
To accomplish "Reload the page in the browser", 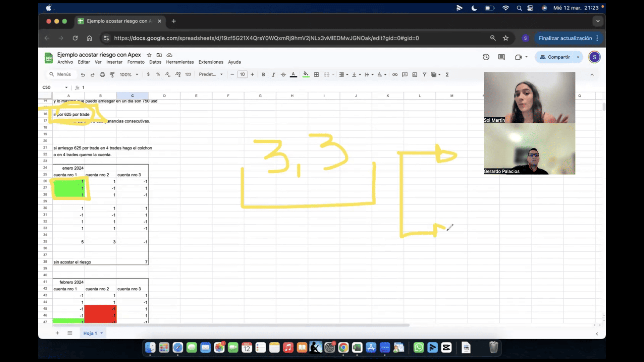I will point(75,38).
